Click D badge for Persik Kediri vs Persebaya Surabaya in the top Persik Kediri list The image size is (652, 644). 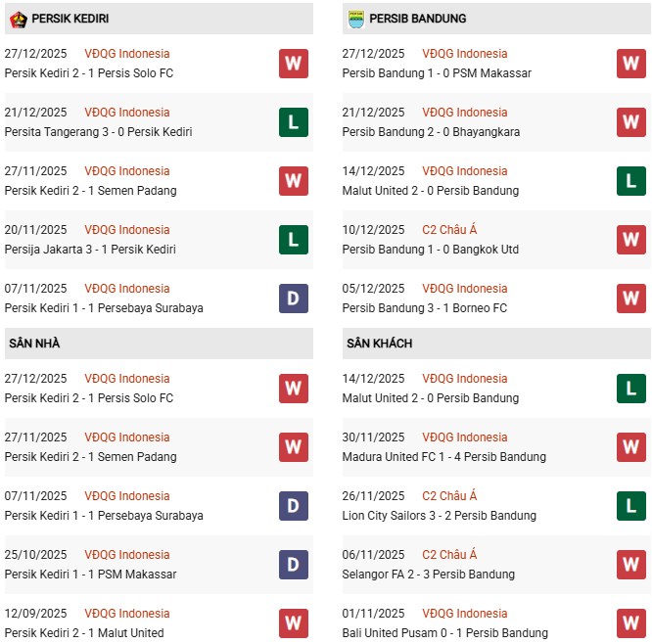[x=294, y=299]
